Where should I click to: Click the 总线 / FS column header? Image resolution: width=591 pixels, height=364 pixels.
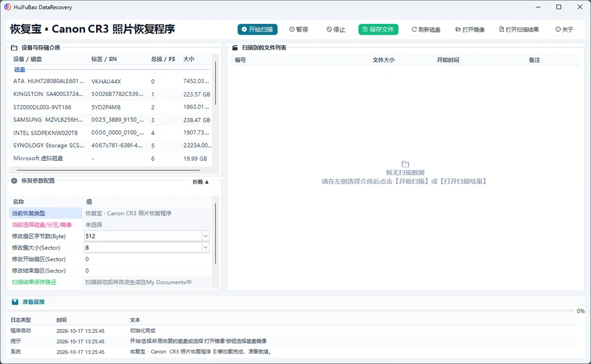[x=163, y=59]
